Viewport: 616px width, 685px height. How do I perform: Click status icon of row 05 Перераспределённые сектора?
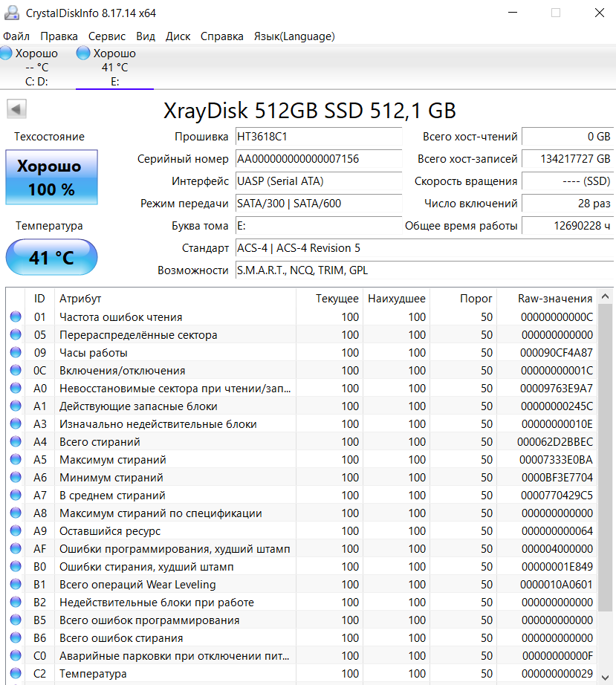[16, 334]
